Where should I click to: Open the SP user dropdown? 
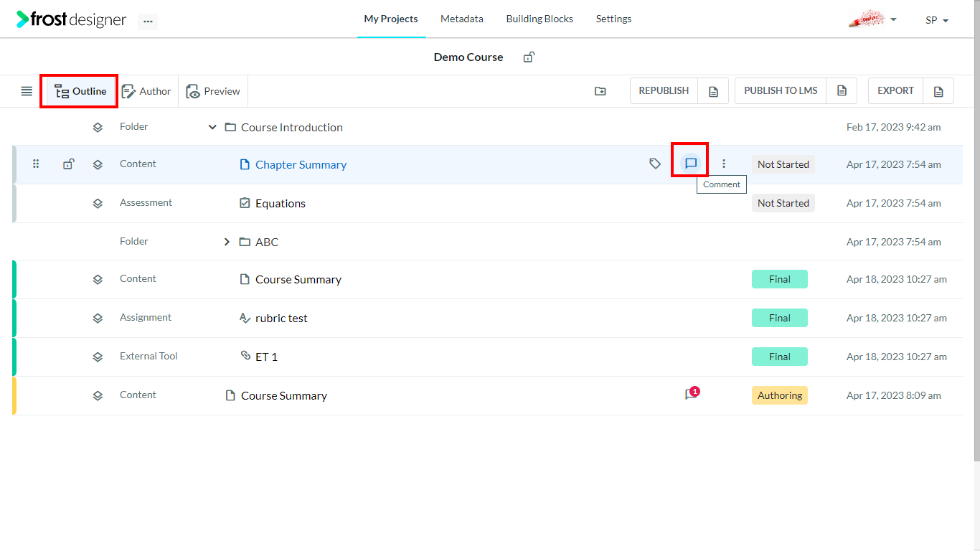(937, 20)
